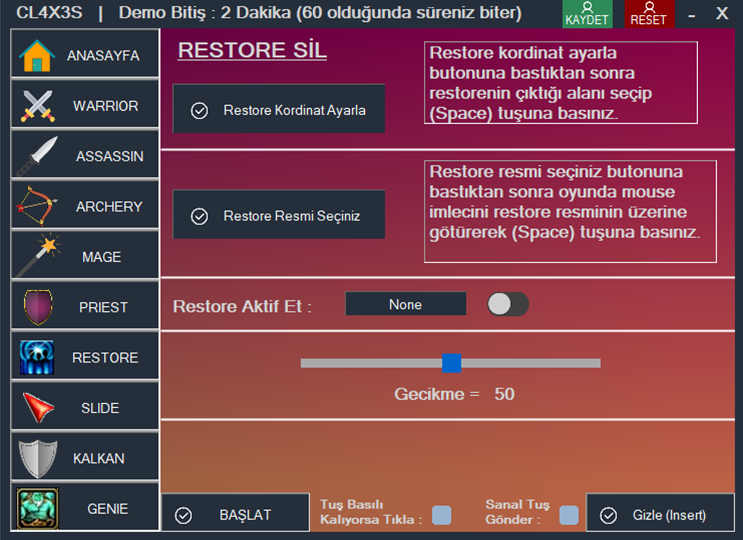Click the red arrow Slide icon
This screenshot has width=743, height=540.
coord(37,408)
